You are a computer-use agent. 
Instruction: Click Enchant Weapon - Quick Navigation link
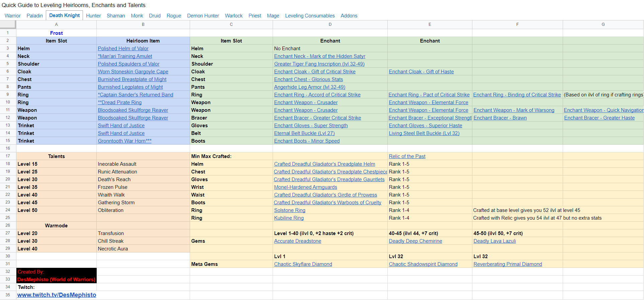(x=604, y=110)
